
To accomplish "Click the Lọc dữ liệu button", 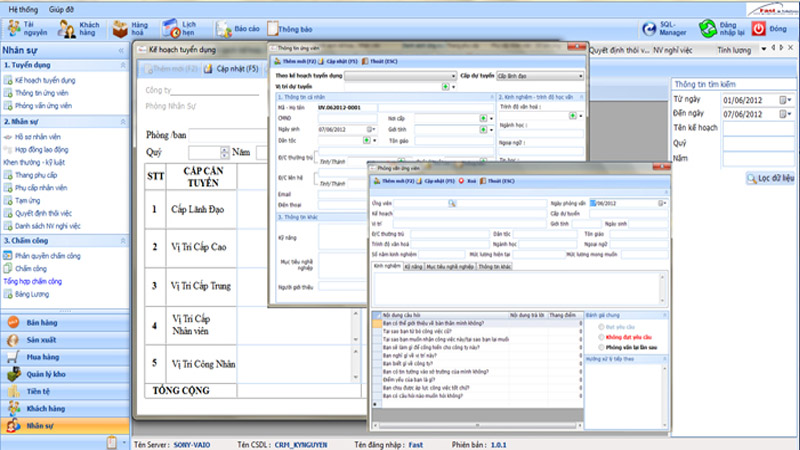I will 769,178.
